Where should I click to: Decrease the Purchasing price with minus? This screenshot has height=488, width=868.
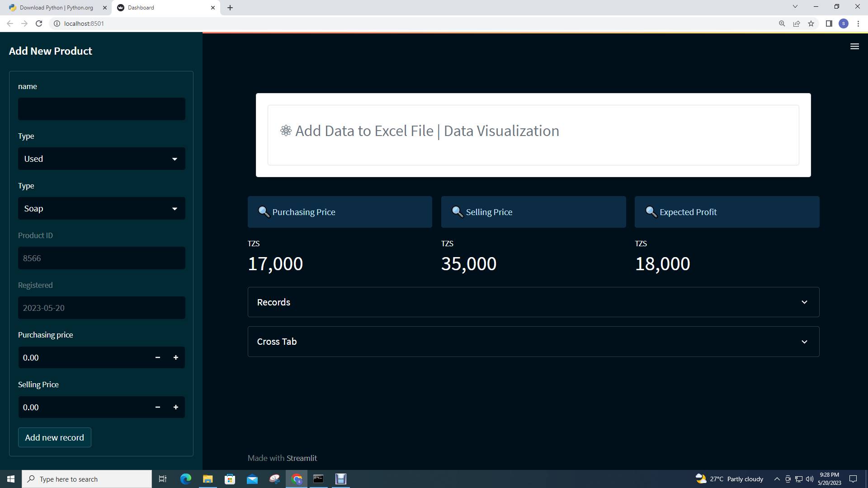tap(158, 357)
